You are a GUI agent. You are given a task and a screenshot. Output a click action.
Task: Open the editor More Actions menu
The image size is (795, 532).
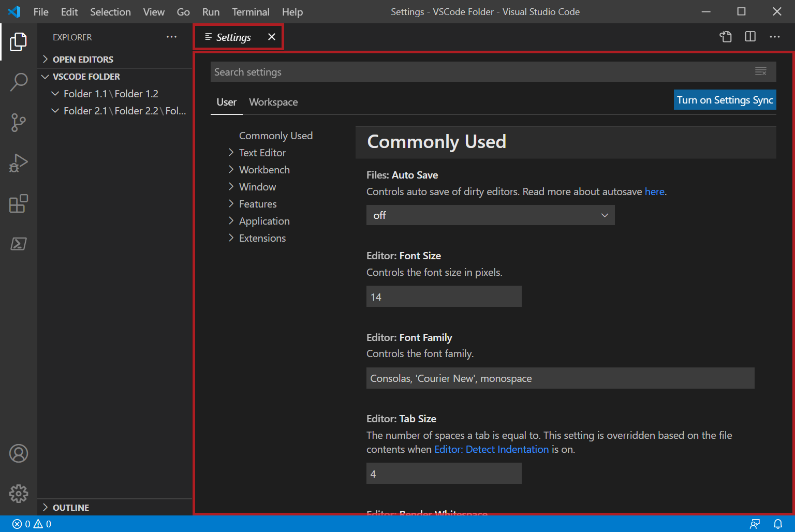click(775, 37)
